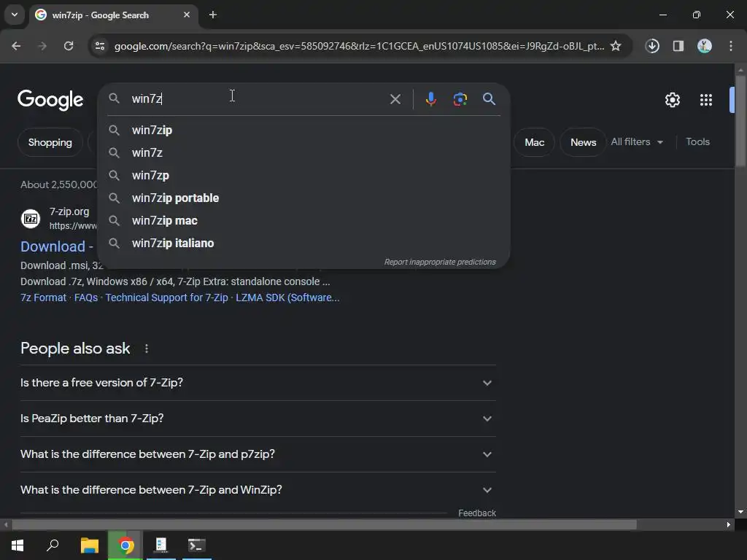Viewport: 747px width, 560px height.
Task: Choose the 'win7zip portable' suggestion
Action: click(x=303, y=198)
